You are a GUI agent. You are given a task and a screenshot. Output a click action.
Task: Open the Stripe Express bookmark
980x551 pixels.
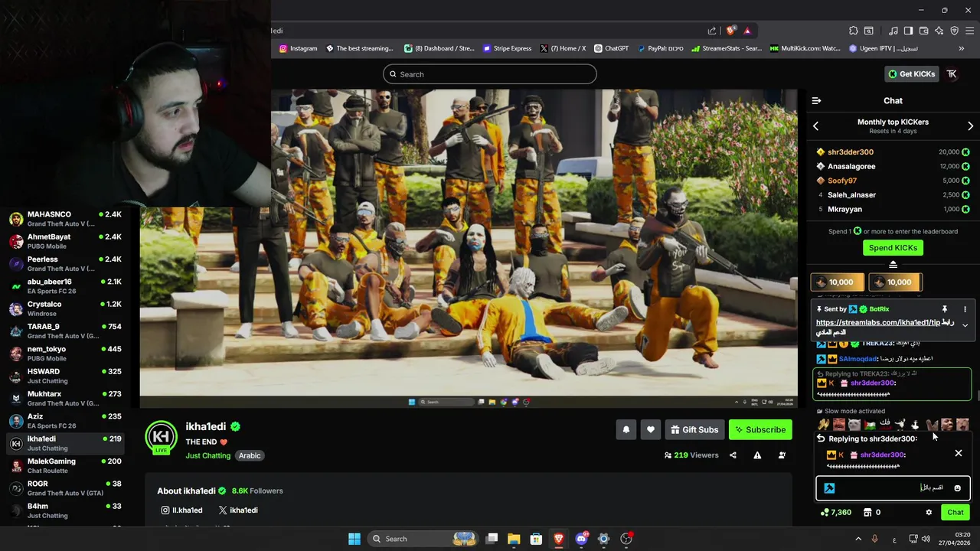point(507,48)
